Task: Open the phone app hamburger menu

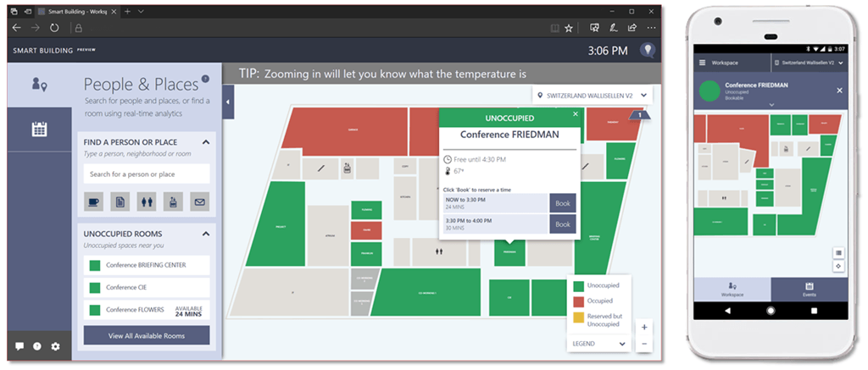Action: pos(702,64)
